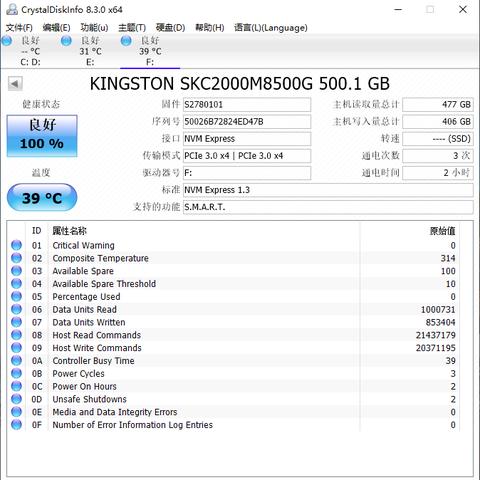The width and height of the screenshot is (480, 480).
Task: Click blue orb for Data Units Read
Action: point(16,309)
